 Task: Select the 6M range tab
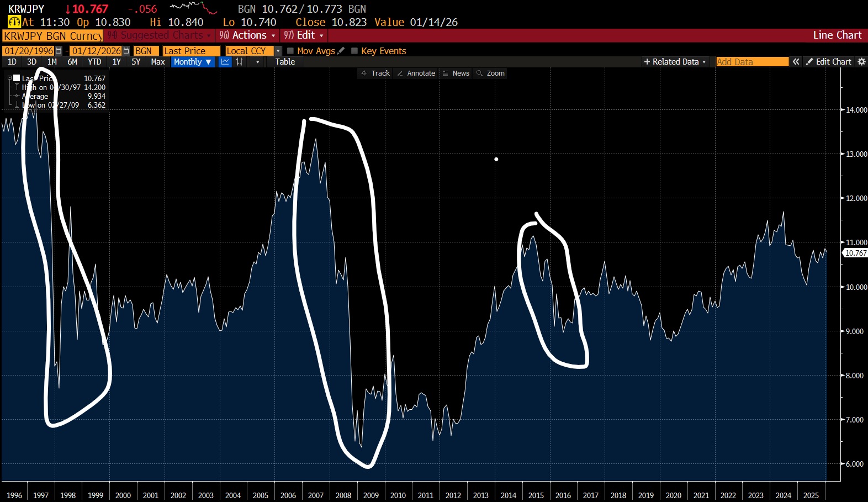click(72, 62)
